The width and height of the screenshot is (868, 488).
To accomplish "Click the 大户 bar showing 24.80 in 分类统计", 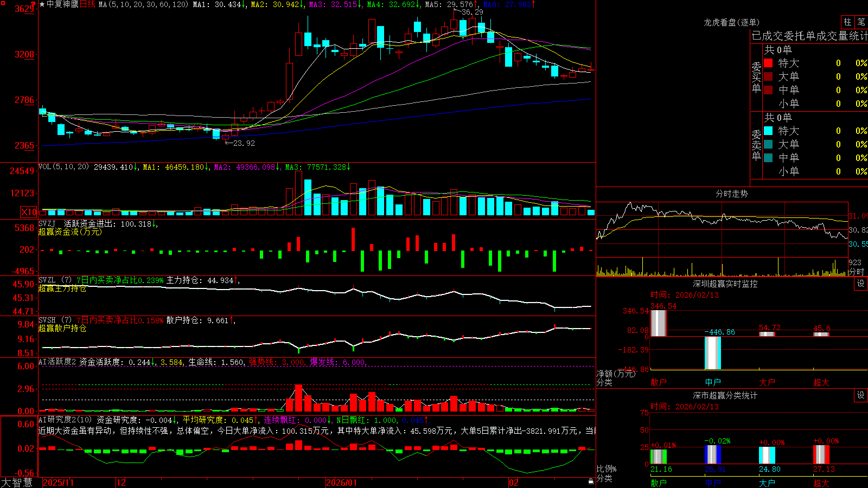I will click(767, 455).
